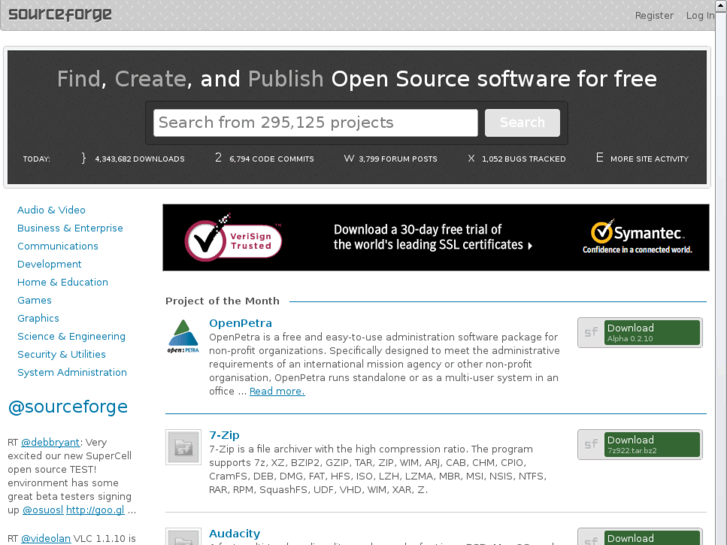Open the @osuosl mention link
This screenshot has height=545, width=727.
pos(43,510)
